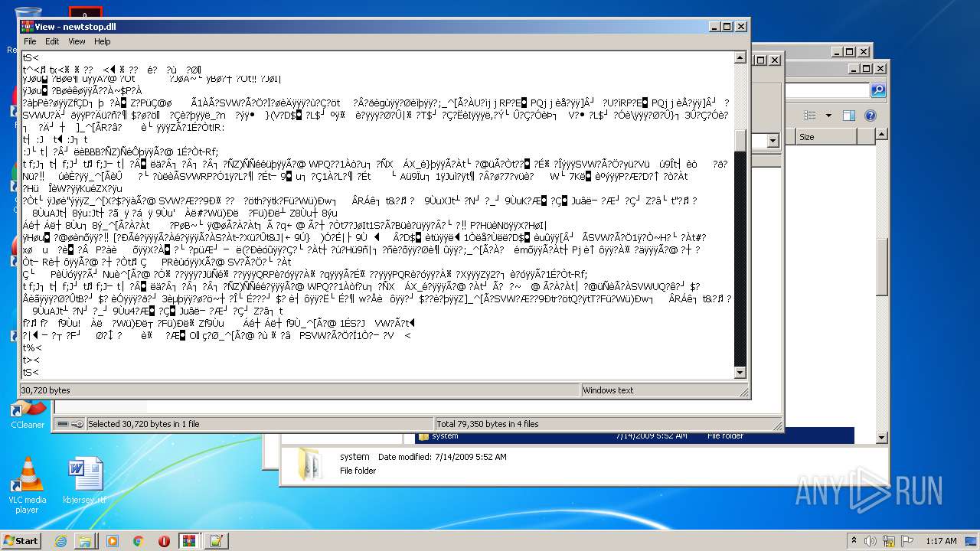Click the Start button
Viewport: 980px width, 551px height.
tap(21, 540)
